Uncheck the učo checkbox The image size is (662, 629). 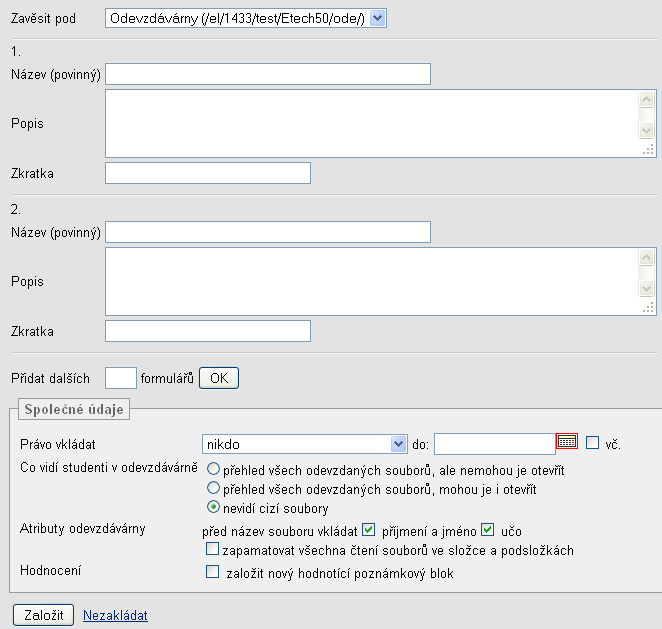coord(488,530)
